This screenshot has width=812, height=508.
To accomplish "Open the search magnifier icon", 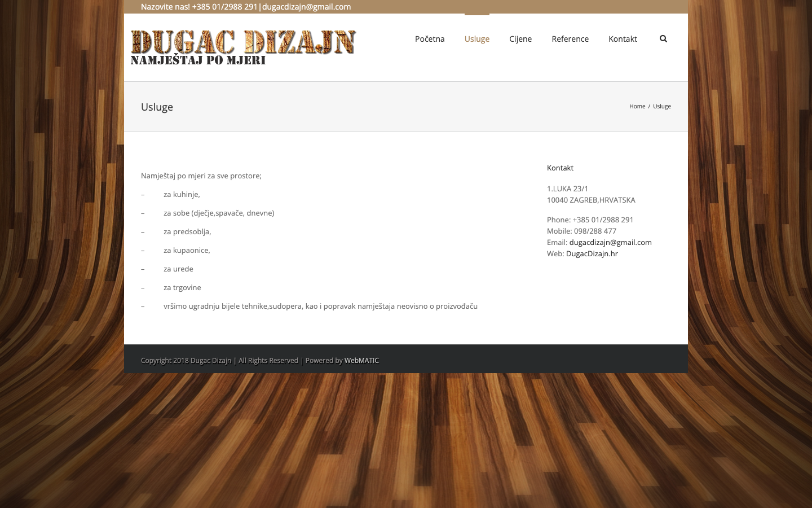I will point(663,39).
